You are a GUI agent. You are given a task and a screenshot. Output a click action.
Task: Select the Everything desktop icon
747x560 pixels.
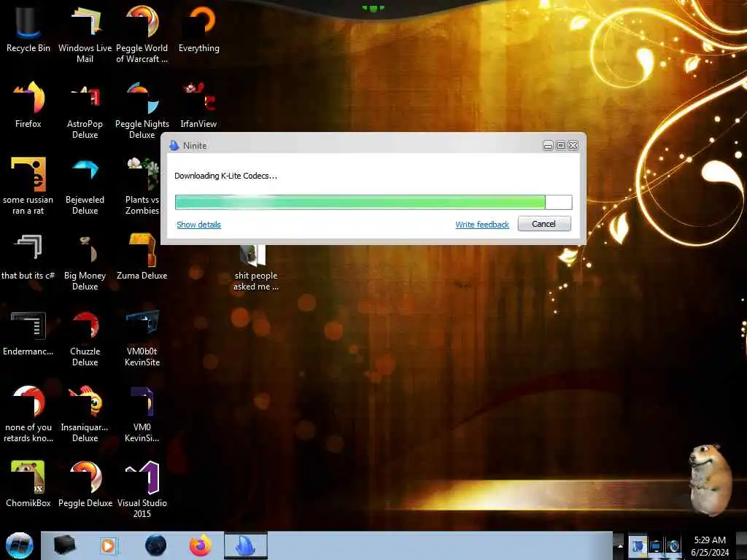pyautogui.click(x=198, y=29)
